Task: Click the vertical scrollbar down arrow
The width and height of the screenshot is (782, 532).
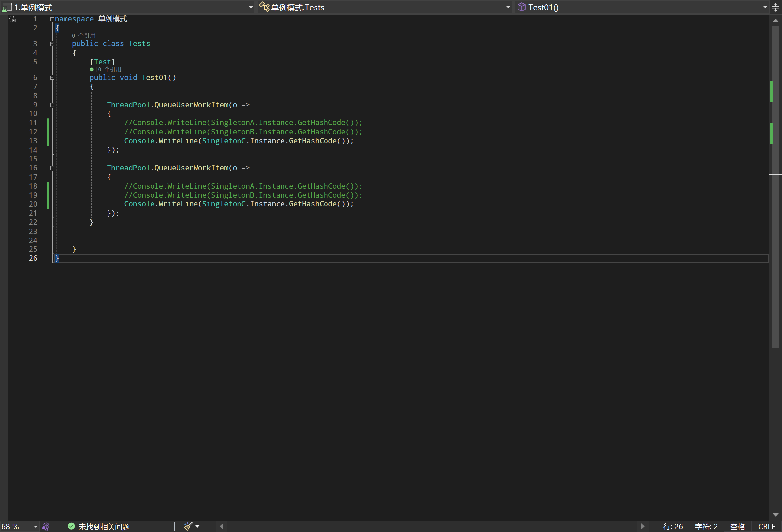Action: (776, 515)
